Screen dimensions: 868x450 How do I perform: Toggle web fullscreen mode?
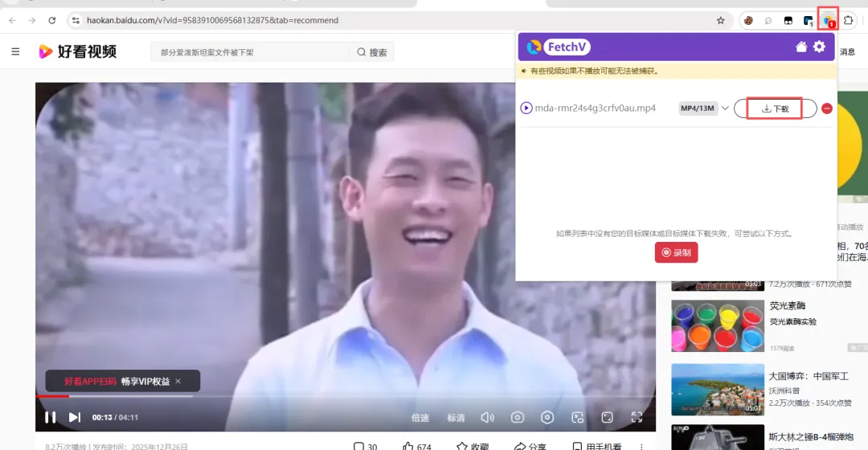pos(608,417)
